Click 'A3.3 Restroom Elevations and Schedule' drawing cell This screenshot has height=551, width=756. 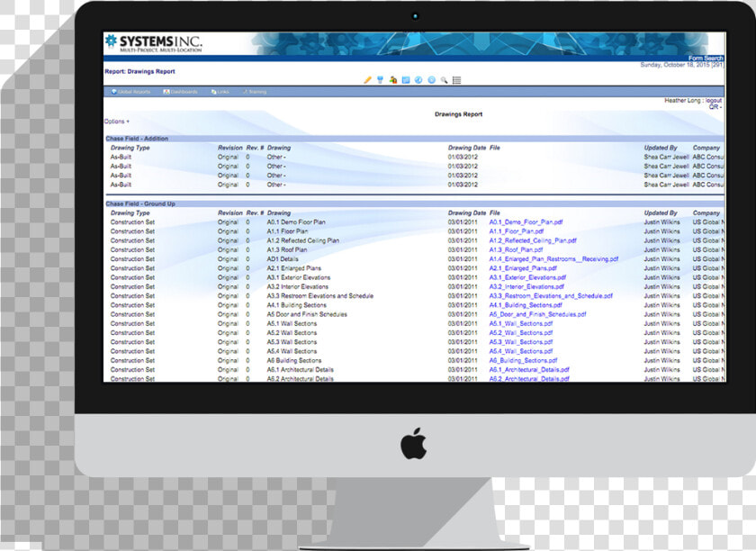pos(320,296)
